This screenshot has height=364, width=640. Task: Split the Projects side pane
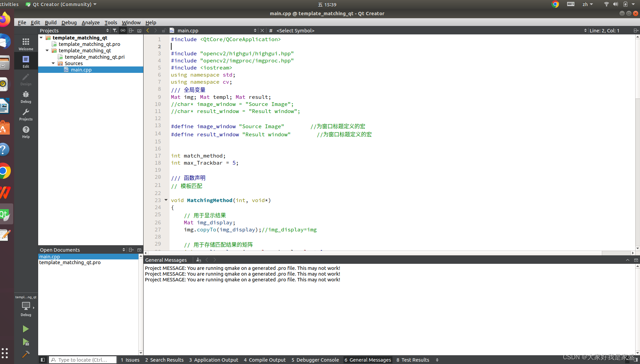[131, 30]
